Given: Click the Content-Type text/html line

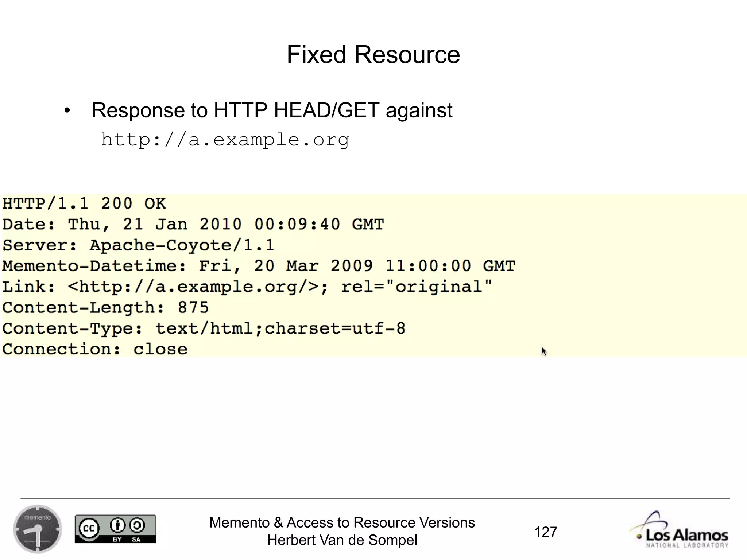Looking at the screenshot, I should pos(204,328).
